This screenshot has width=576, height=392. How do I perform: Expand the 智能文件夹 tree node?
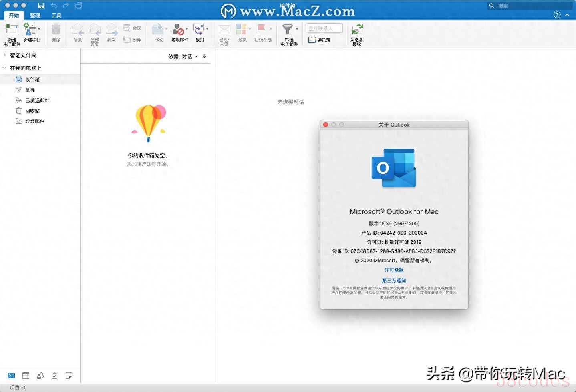4,55
